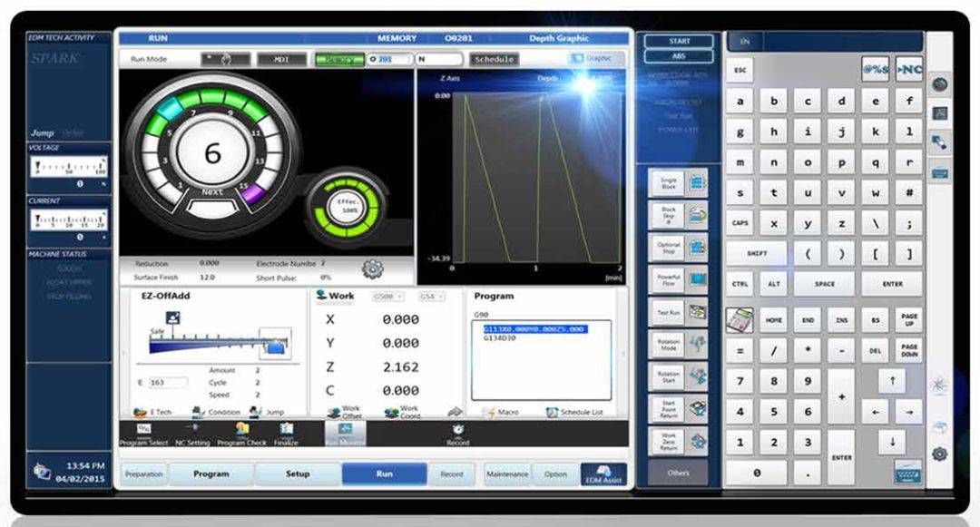This screenshot has height=527, width=980.
Task: Open the Macro lightning icon
Action: point(489,412)
